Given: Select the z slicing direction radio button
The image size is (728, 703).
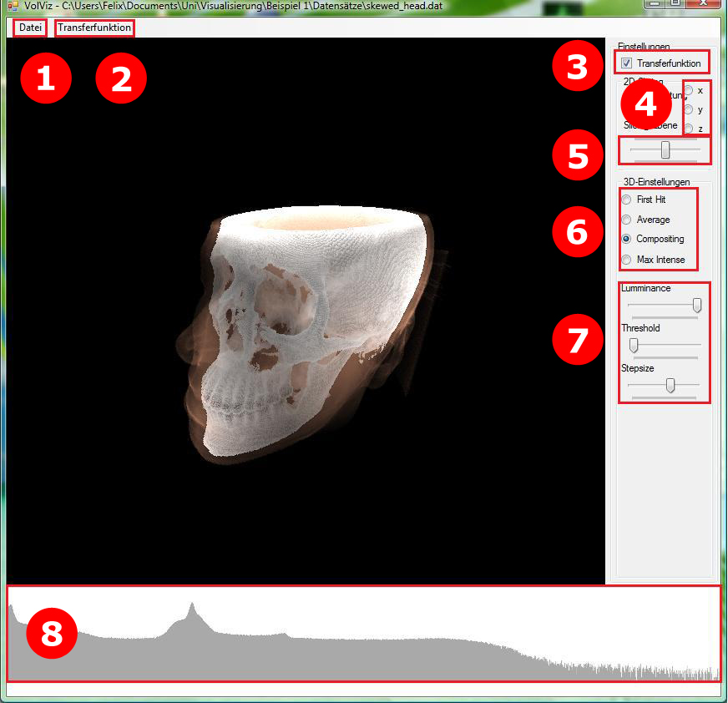Looking at the screenshot, I should click(x=689, y=129).
